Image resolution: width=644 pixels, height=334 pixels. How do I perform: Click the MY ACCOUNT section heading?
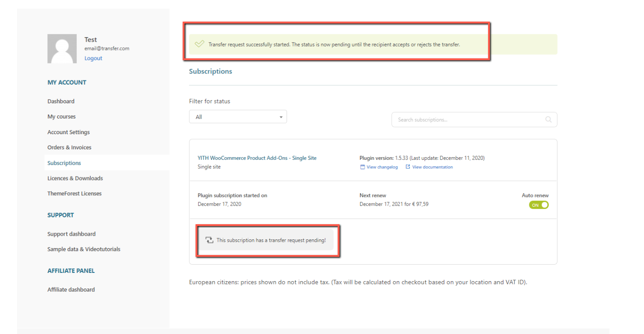[67, 83]
